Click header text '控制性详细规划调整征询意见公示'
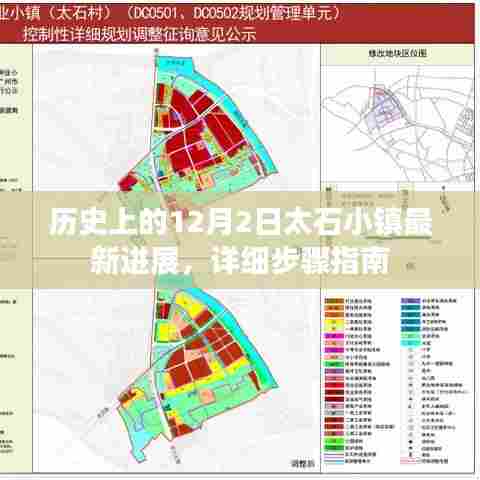This screenshot has height=480, width=480. pos(139,34)
